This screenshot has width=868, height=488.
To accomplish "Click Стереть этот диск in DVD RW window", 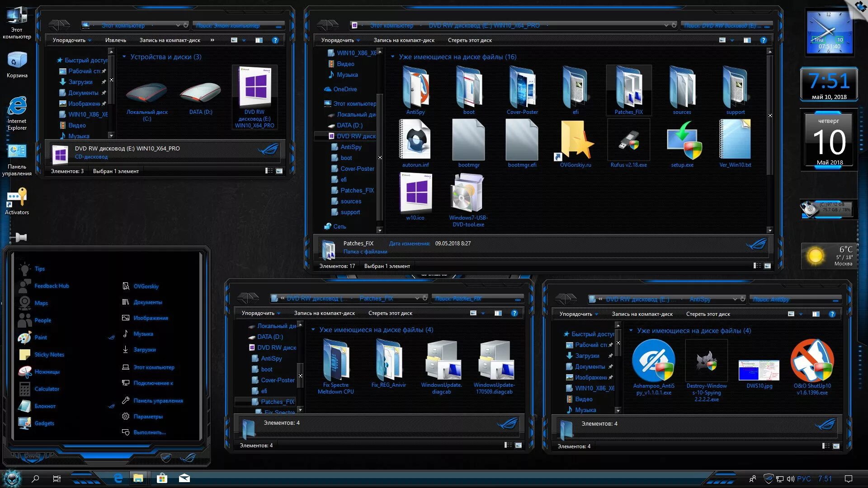I will coord(470,40).
